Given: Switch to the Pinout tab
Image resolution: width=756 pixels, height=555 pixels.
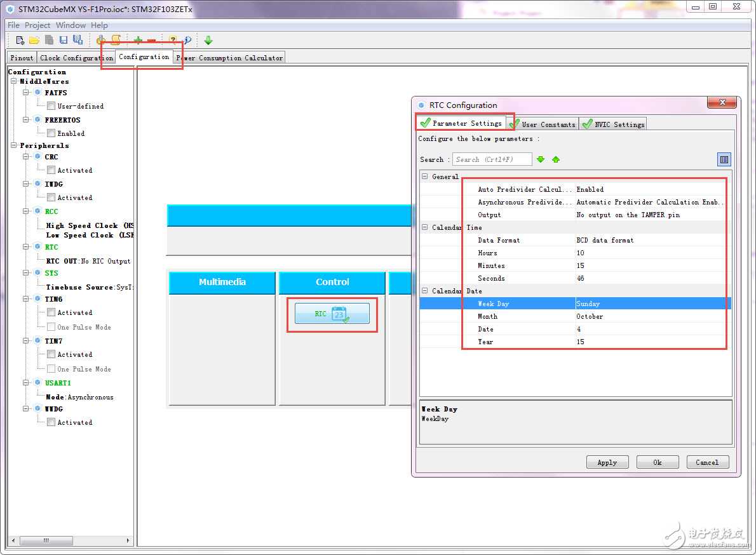Looking at the screenshot, I should [22, 58].
